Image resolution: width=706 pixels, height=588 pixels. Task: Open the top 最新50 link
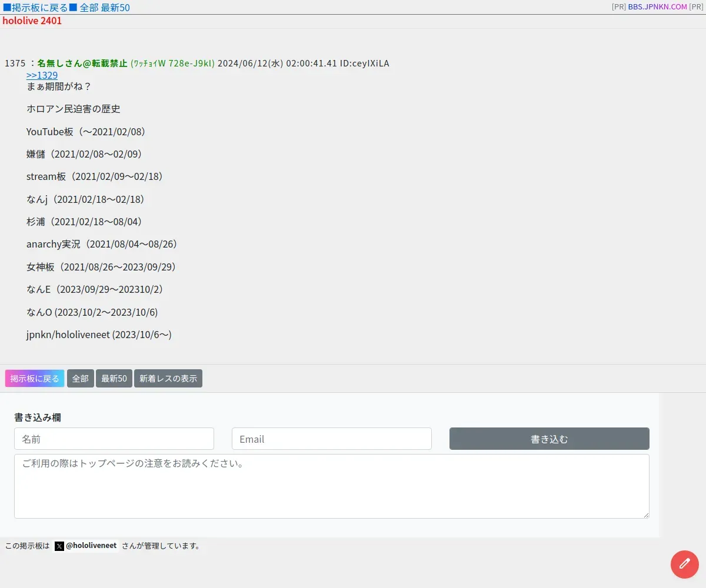tap(115, 8)
